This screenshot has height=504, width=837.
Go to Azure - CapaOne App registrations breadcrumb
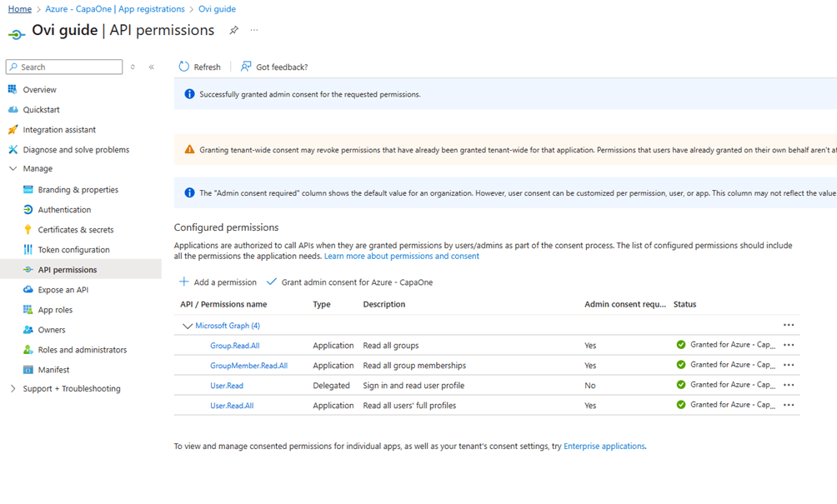[115, 9]
